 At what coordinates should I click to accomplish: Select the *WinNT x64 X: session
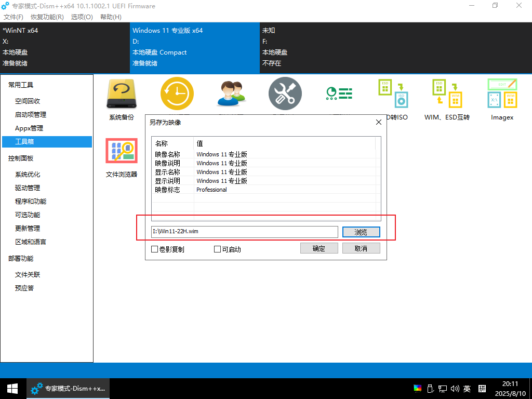pos(65,47)
